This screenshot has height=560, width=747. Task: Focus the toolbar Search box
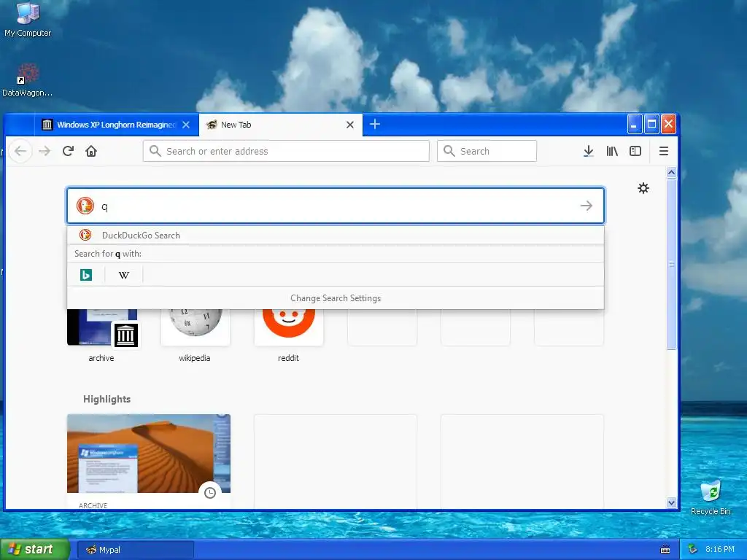click(487, 151)
